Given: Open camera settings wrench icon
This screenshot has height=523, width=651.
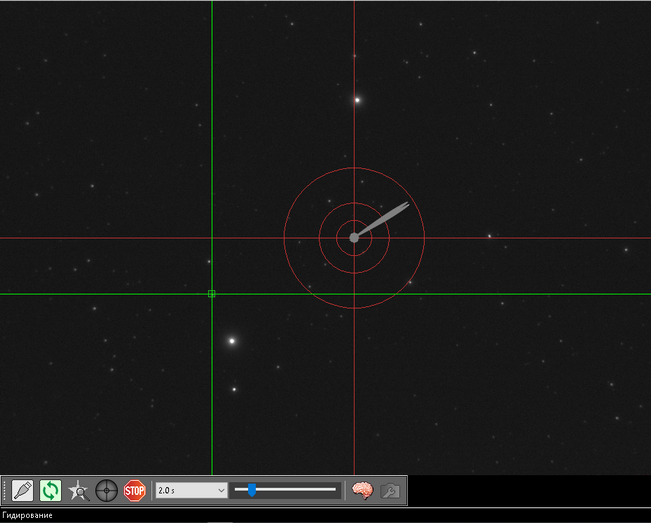Looking at the screenshot, I should click(390, 491).
